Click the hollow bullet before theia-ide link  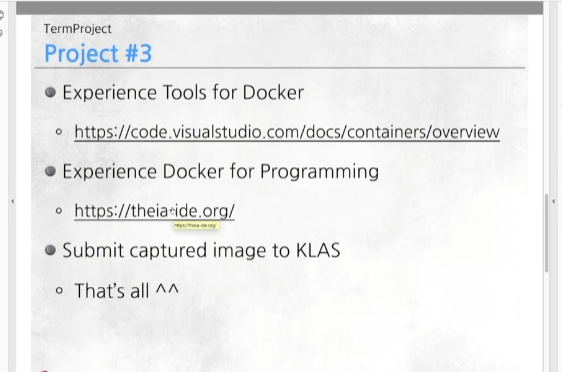59,211
